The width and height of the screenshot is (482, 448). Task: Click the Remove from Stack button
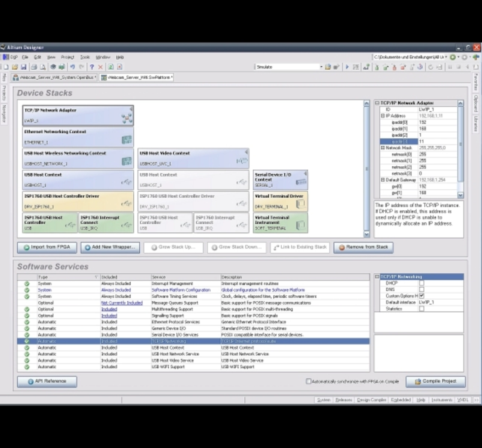pyautogui.click(x=363, y=247)
